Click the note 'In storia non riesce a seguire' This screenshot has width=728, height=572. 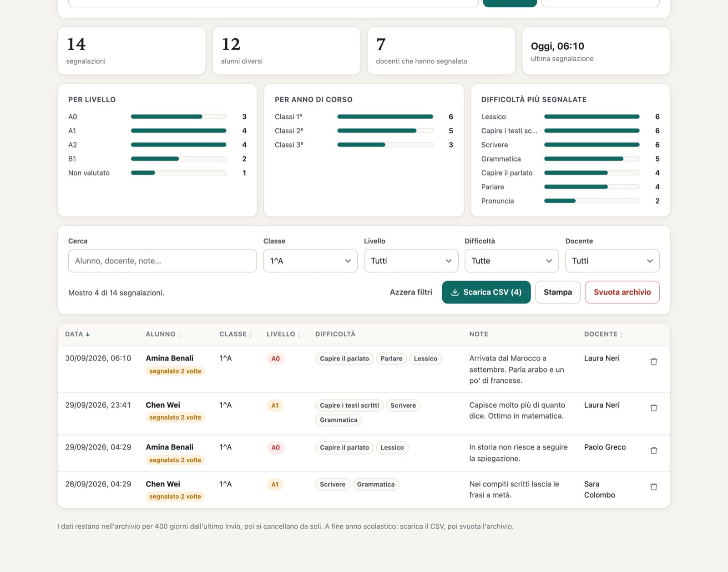[518, 453]
